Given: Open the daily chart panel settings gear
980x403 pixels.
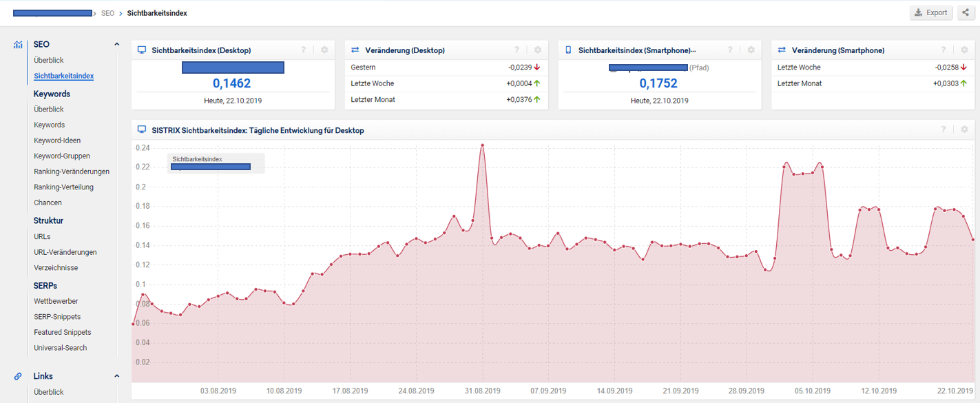Looking at the screenshot, I should click(x=964, y=130).
